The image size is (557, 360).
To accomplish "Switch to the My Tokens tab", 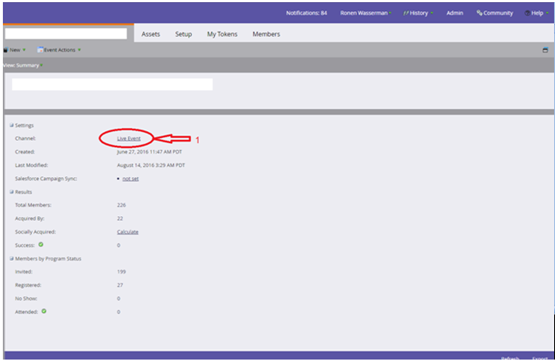I will (222, 34).
